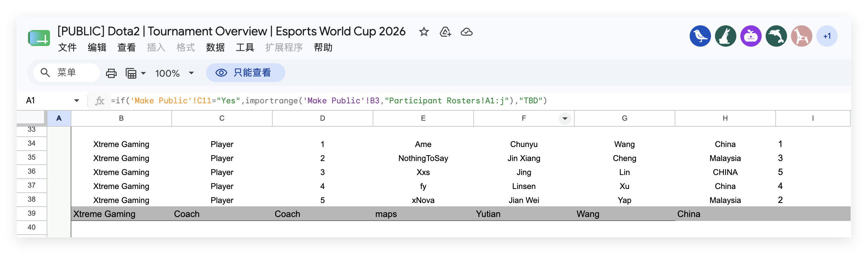Click cell with 'Jian Wei'
Screen dimensions: 868x254
tap(524, 200)
